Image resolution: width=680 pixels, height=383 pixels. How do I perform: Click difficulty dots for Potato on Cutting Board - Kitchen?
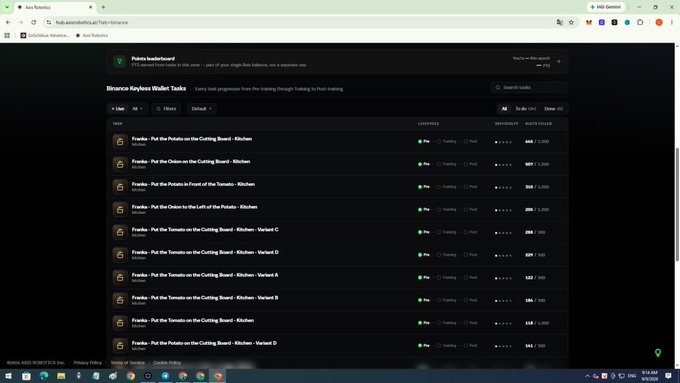pyautogui.click(x=503, y=142)
